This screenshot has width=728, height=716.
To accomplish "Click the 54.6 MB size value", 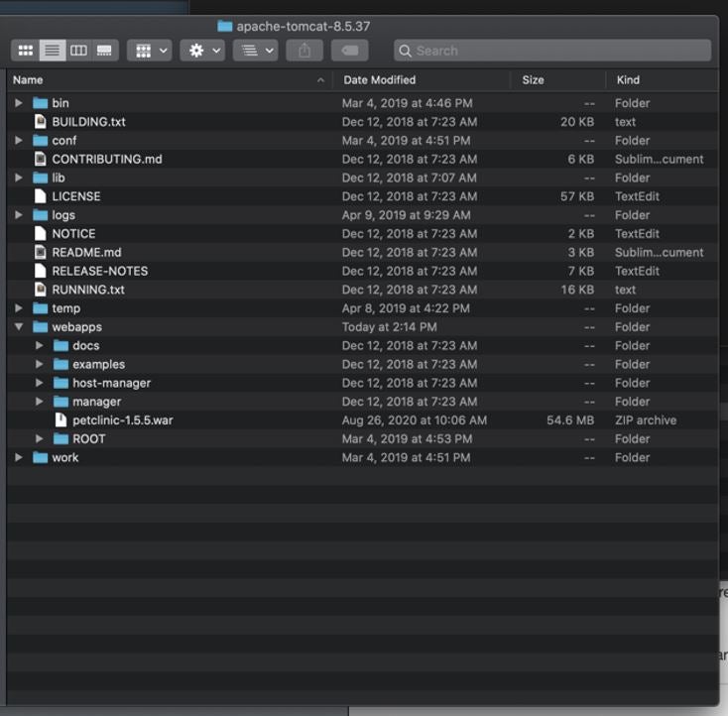I will (x=570, y=420).
